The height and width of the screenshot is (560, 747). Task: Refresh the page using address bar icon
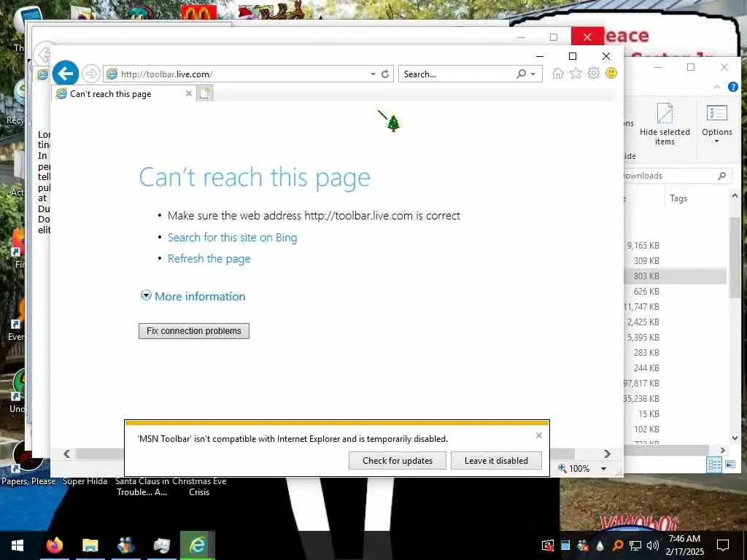pyautogui.click(x=385, y=74)
